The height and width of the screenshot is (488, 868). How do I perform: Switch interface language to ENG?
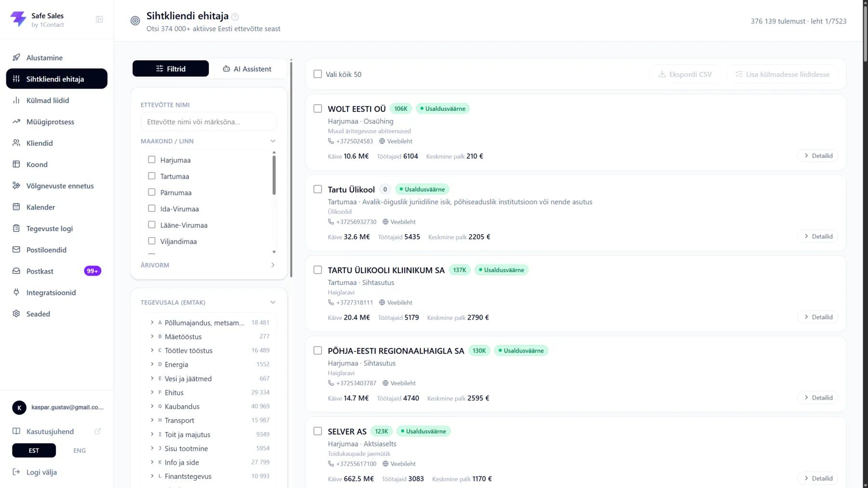80,451
